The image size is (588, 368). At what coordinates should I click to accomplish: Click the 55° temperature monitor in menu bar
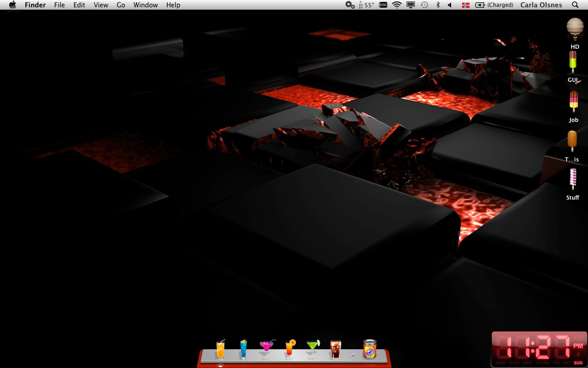[x=366, y=5]
